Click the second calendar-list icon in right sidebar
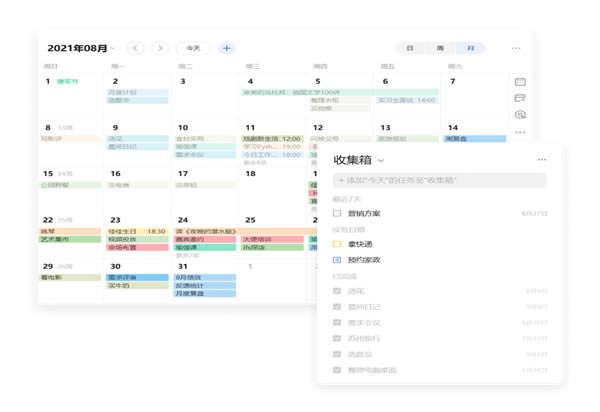 click(x=520, y=98)
